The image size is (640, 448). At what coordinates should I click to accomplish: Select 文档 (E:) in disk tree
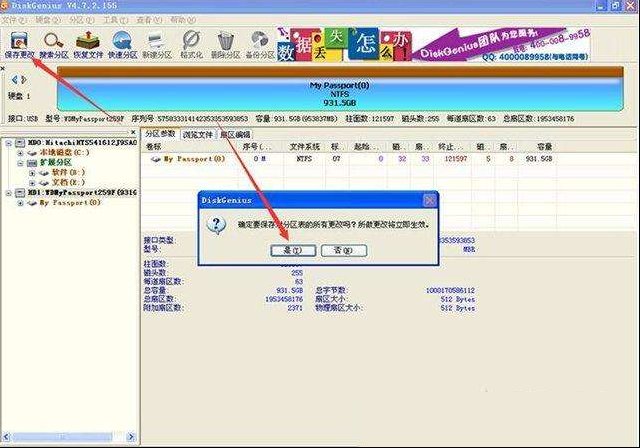point(68,182)
